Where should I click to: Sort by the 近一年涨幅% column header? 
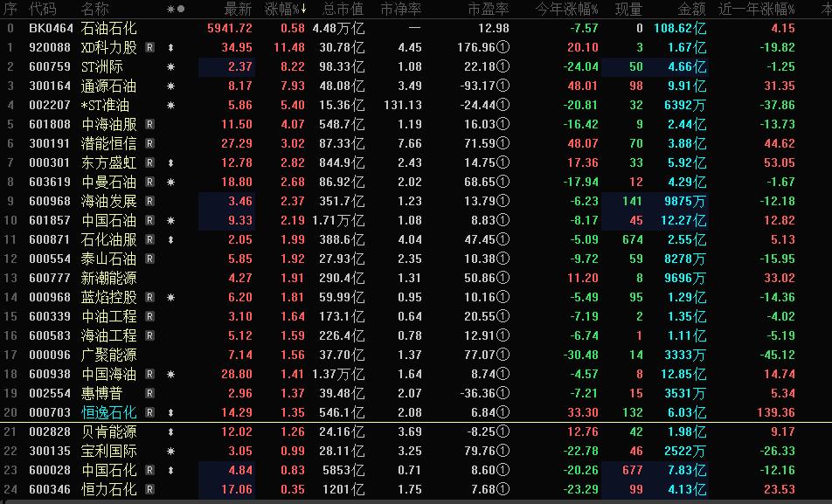[757, 9]
